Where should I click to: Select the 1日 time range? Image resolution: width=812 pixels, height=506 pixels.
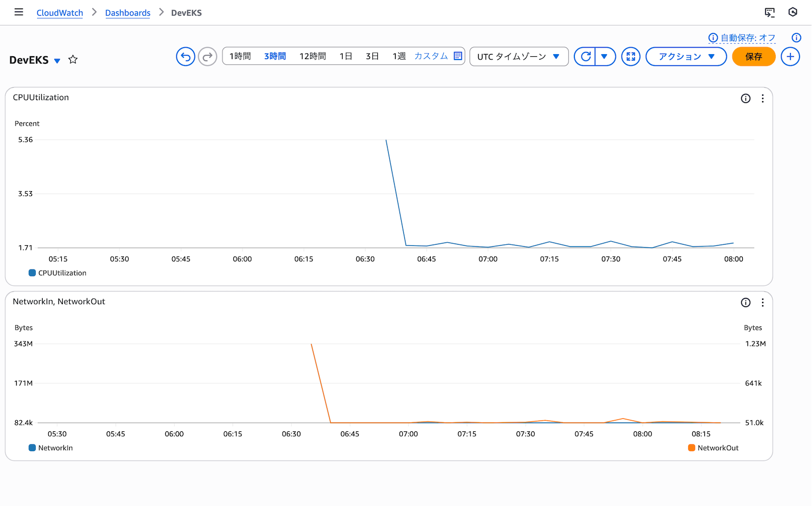tap(346, 56)
